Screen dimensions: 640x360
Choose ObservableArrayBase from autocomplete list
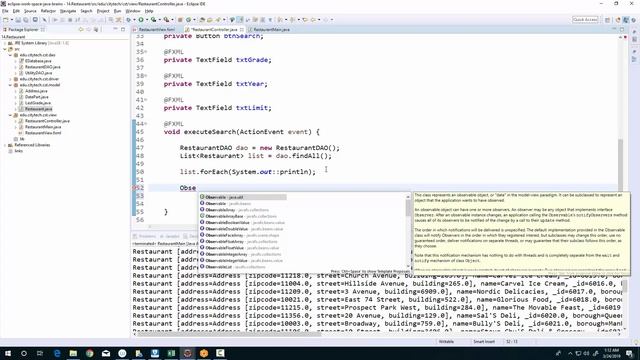(241, 216)
